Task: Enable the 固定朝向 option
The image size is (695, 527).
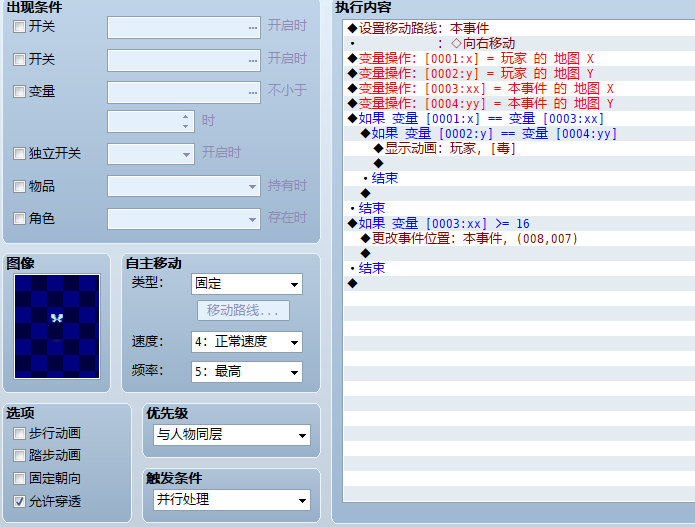Action: pos(19,479)
